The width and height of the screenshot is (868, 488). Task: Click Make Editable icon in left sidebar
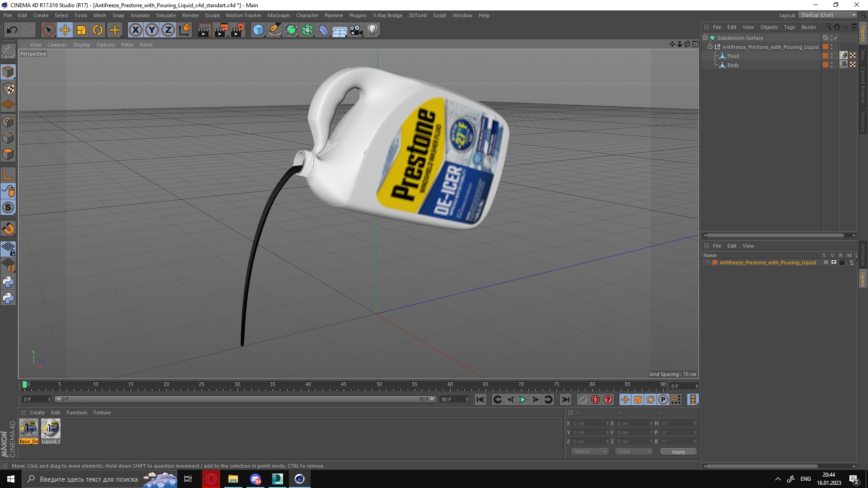8,51
